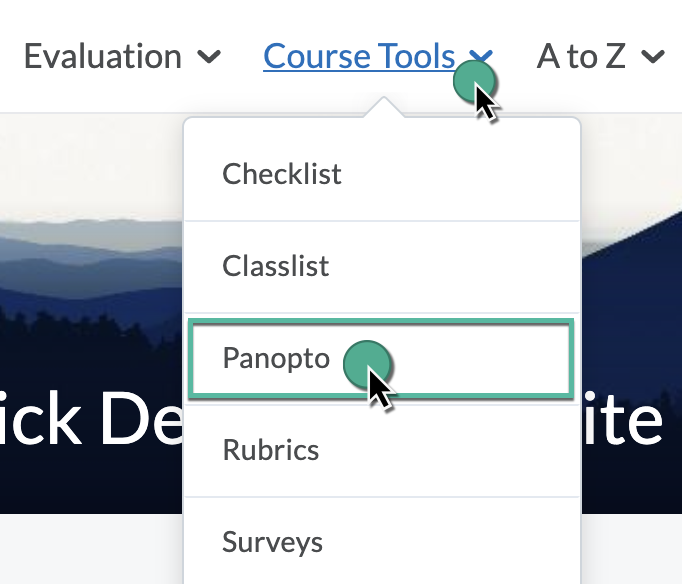Collapse the Course Tools dropdown chevron

(481, 57)
